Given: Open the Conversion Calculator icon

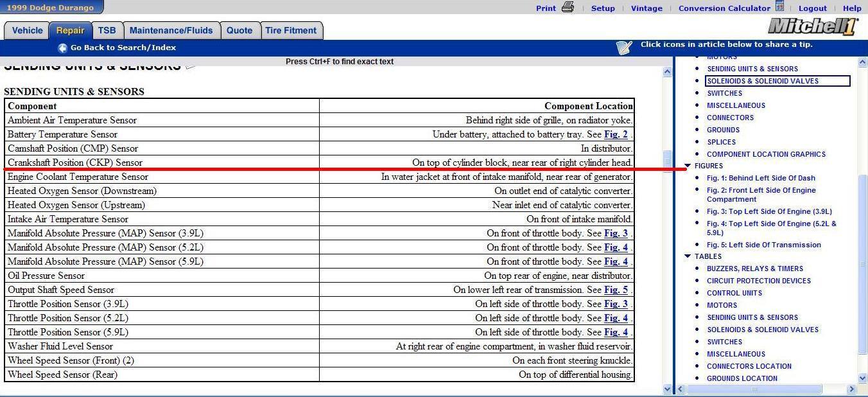Looking at the screenshot, I should (779, 7).
